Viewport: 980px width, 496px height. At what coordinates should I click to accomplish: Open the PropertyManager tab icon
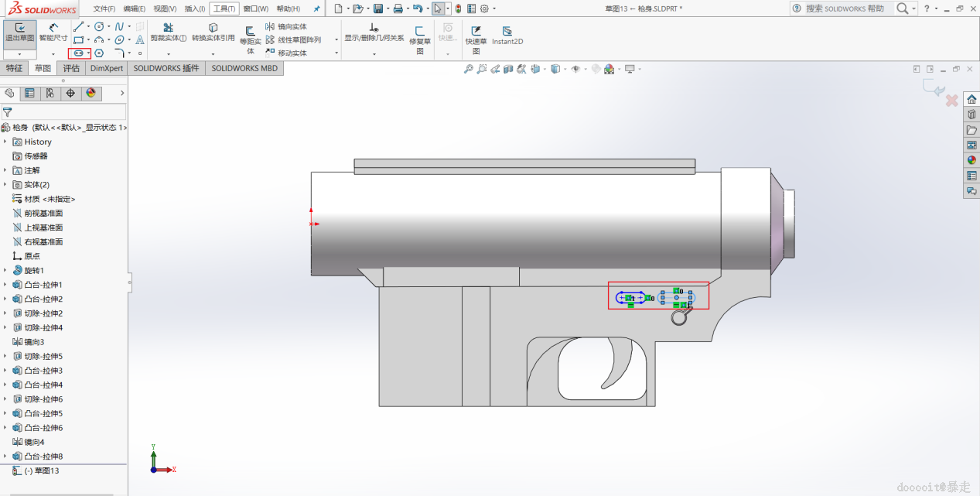pyautogui.click(x=29, y=94)
